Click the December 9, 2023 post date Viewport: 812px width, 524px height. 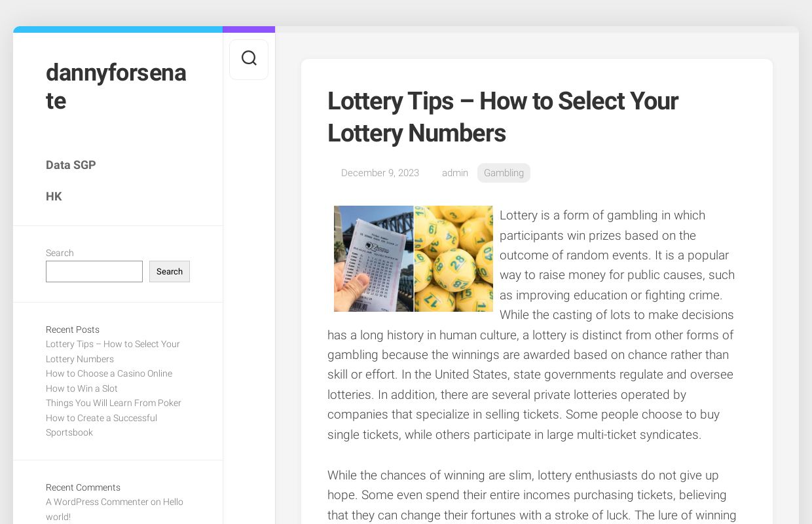[x=380, y=173]
